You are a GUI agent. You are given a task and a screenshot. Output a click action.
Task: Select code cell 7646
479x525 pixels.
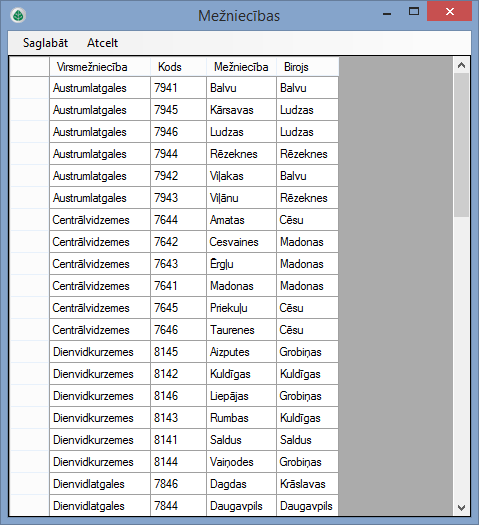click(178, 330)
